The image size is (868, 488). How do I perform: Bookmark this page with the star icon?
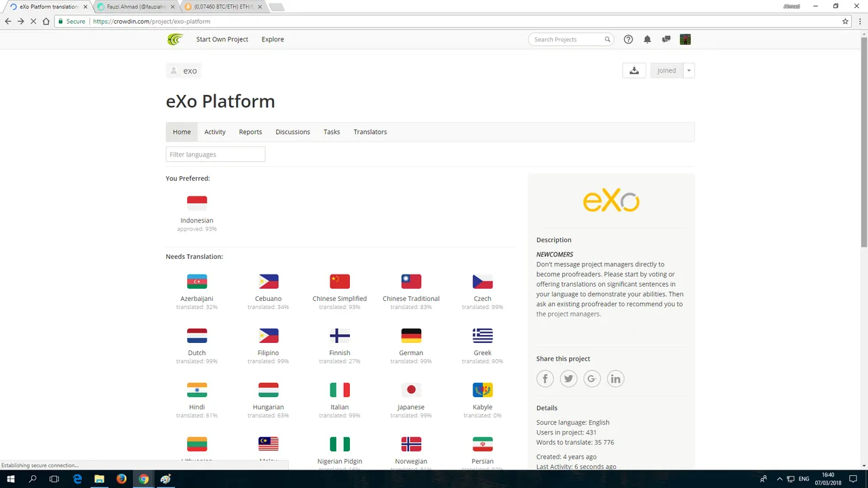(845, 21)
